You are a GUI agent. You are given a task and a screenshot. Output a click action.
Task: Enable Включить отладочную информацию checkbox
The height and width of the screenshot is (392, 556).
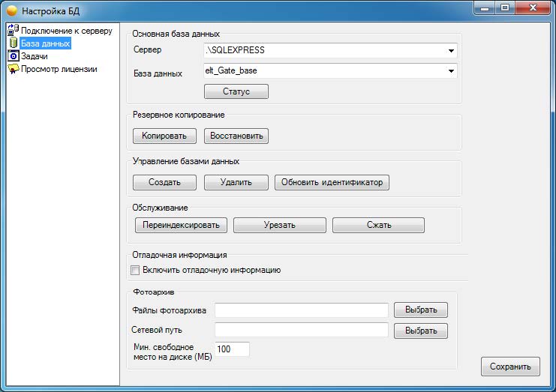(x=136, y=270)
